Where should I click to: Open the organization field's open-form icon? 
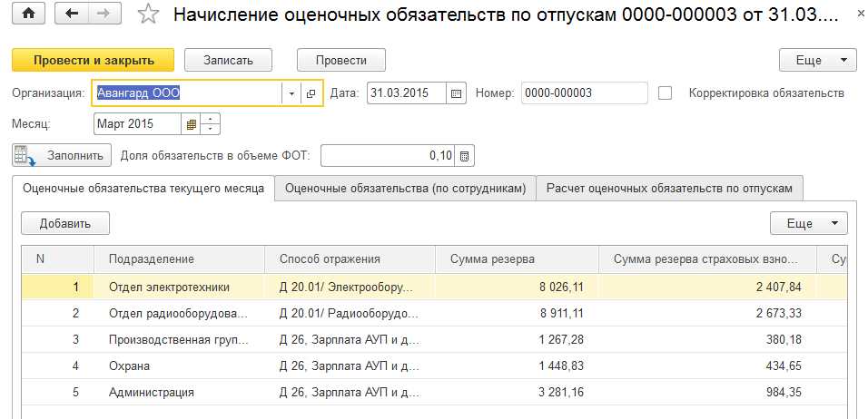click(x=311, y=93)
